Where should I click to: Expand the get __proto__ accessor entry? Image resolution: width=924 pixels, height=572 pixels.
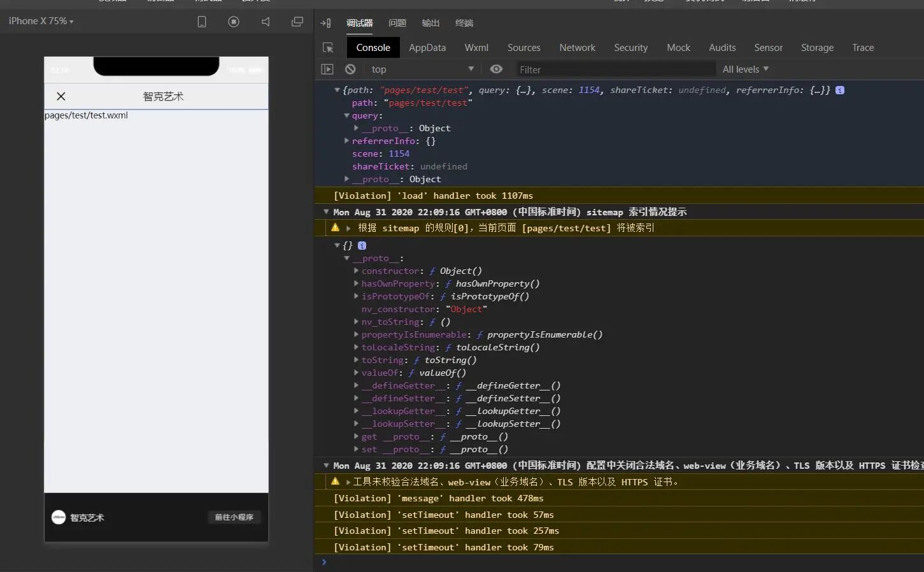click(356, 436)
